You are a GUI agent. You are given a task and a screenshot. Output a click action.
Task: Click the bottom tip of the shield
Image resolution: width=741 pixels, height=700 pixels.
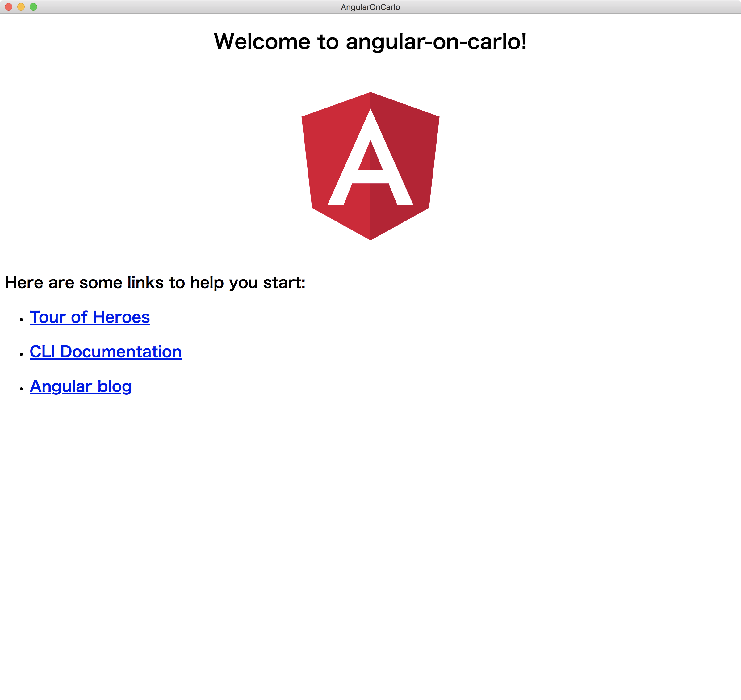point(370,237)
